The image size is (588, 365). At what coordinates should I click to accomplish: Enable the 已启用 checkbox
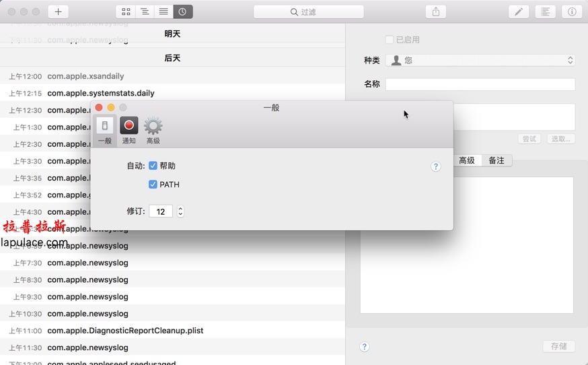[x=389, y=40]
